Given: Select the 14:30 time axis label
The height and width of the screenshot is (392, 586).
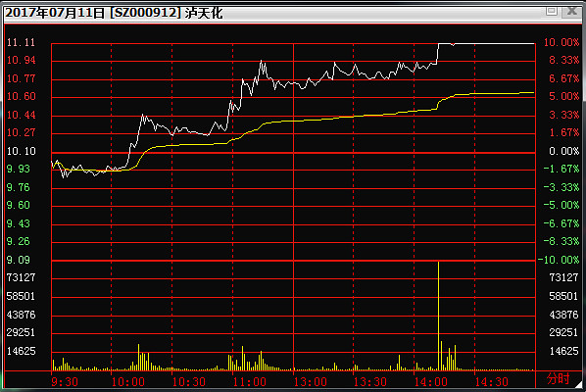Looking at the screenshot, I should [491, 382].
